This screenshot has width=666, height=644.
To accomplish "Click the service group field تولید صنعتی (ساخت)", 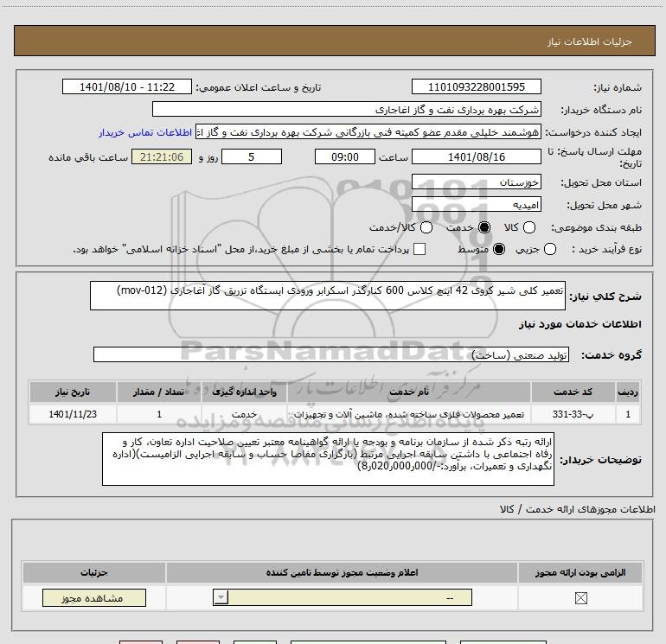I will click(331, 354).
